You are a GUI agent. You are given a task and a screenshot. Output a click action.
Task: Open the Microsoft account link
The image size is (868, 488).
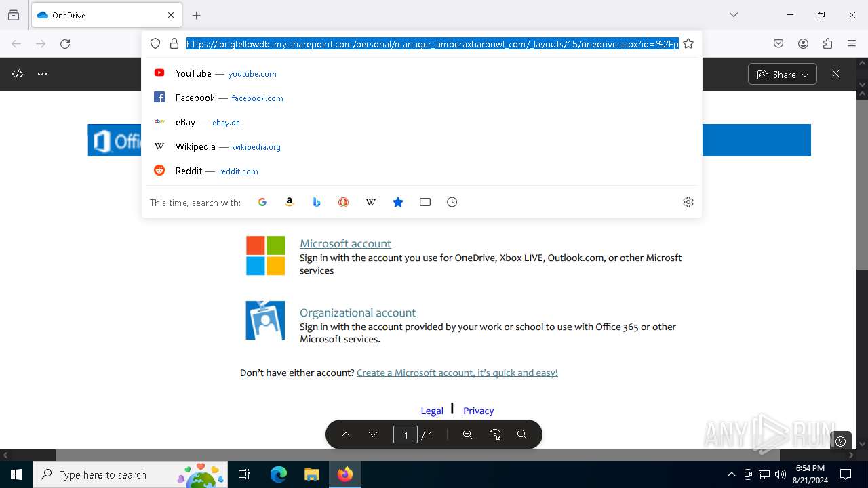click(x=345, y=243)
